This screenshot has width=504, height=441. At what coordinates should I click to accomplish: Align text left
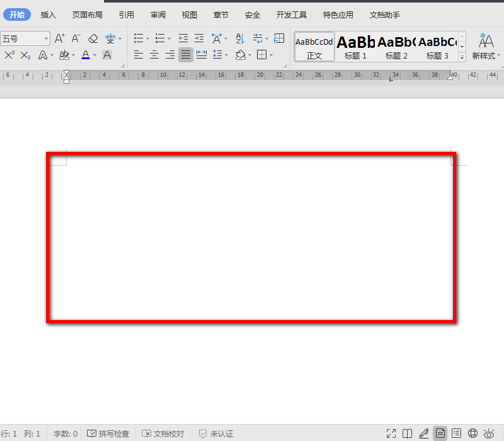click(139, 55)
